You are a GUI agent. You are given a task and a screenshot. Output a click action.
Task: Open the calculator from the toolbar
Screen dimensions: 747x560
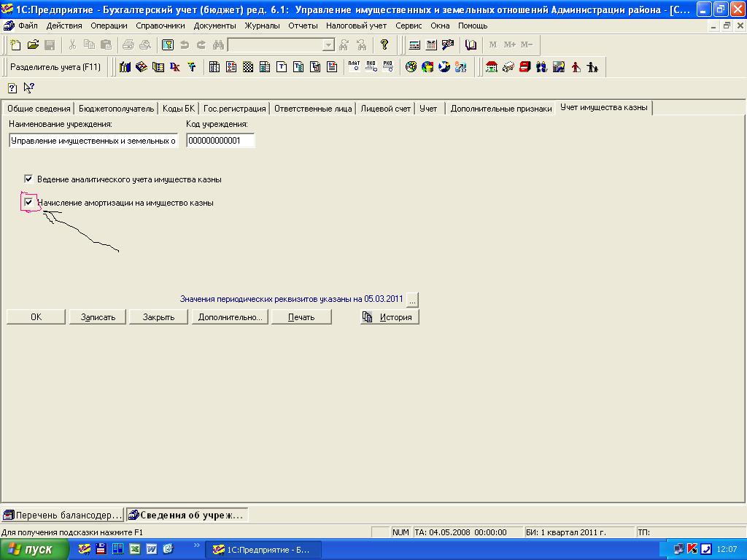(414, 45)
